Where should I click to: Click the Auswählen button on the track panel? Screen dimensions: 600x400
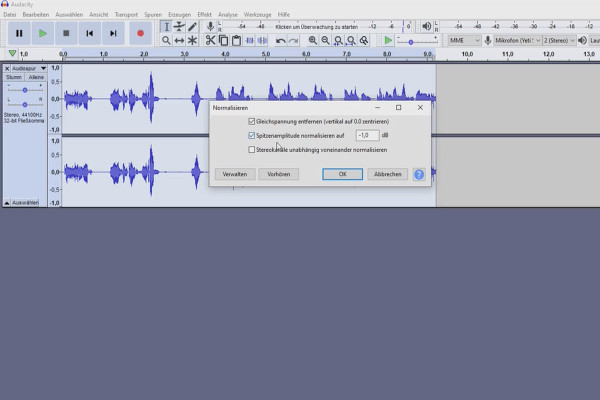(25, 202)
